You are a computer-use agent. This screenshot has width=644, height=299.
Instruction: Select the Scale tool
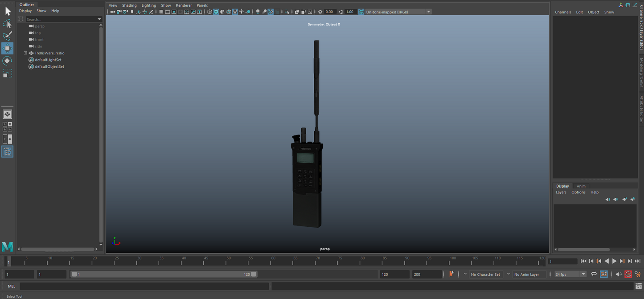pos(7,74)
